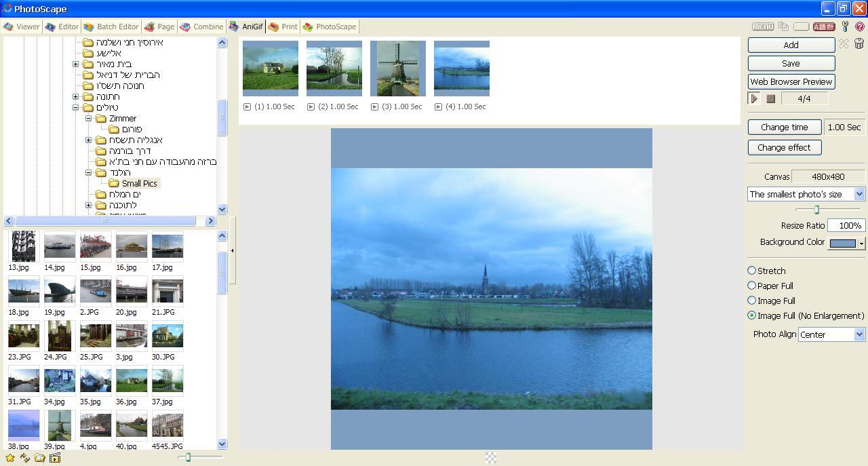Select frame (3) windmill thumbnail
Image resolution: width=868 pixels, height=466 pixels.
click(x=398, y=69)
